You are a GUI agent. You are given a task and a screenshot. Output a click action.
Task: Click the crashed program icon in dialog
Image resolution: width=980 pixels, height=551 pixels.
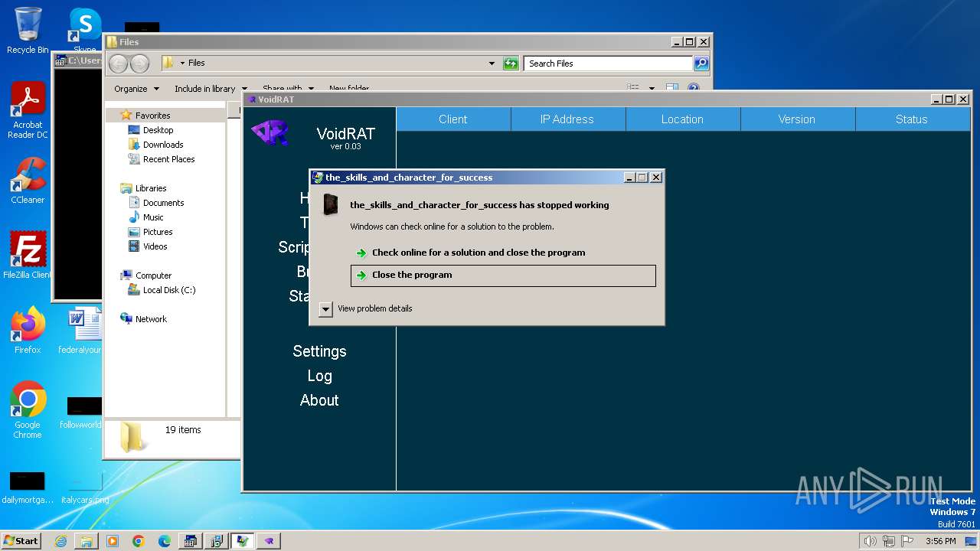(331, 204)
